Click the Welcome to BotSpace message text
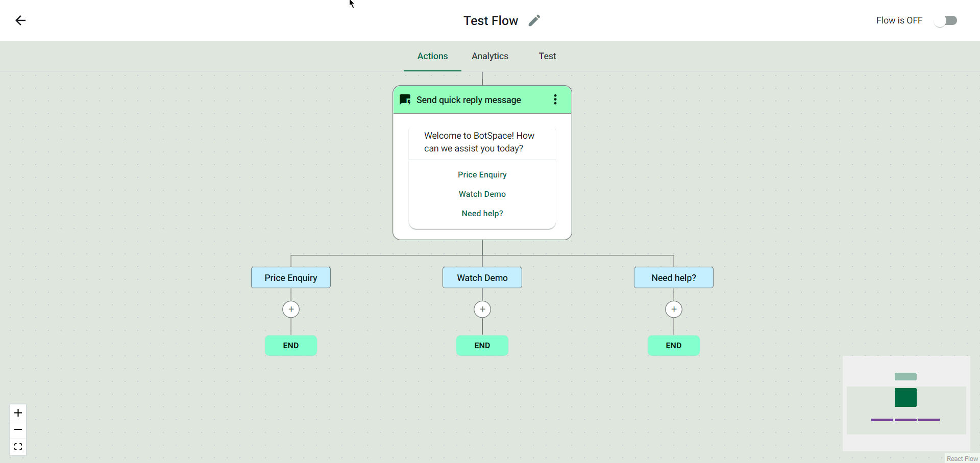The image size is (980, 463). tap(479, 142)
